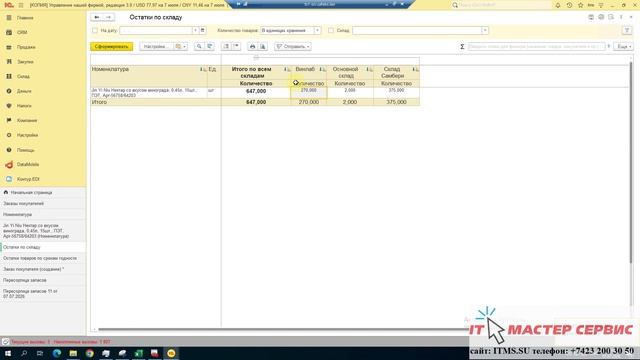Screen dimensions: 640x360
Task: Click the Настройки... report settings button
Action: [156, 47]
